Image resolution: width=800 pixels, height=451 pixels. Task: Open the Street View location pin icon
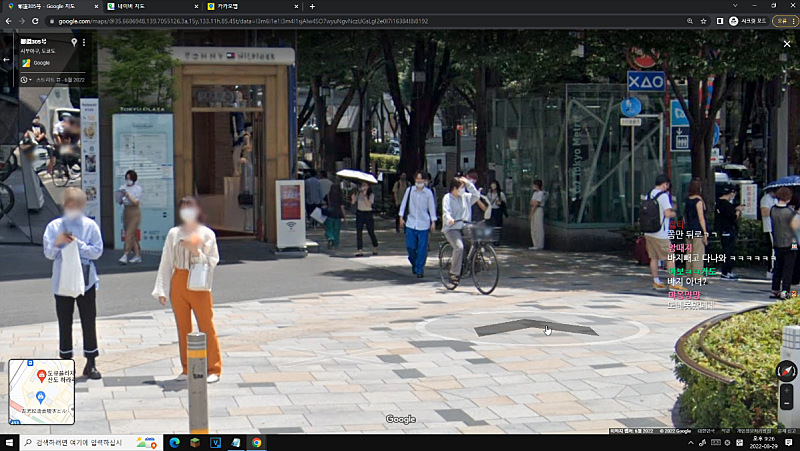(73, 43)
